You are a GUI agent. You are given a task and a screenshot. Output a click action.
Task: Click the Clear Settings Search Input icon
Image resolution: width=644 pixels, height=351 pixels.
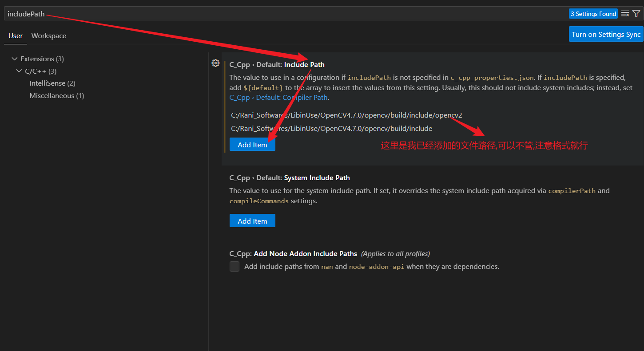625,14
